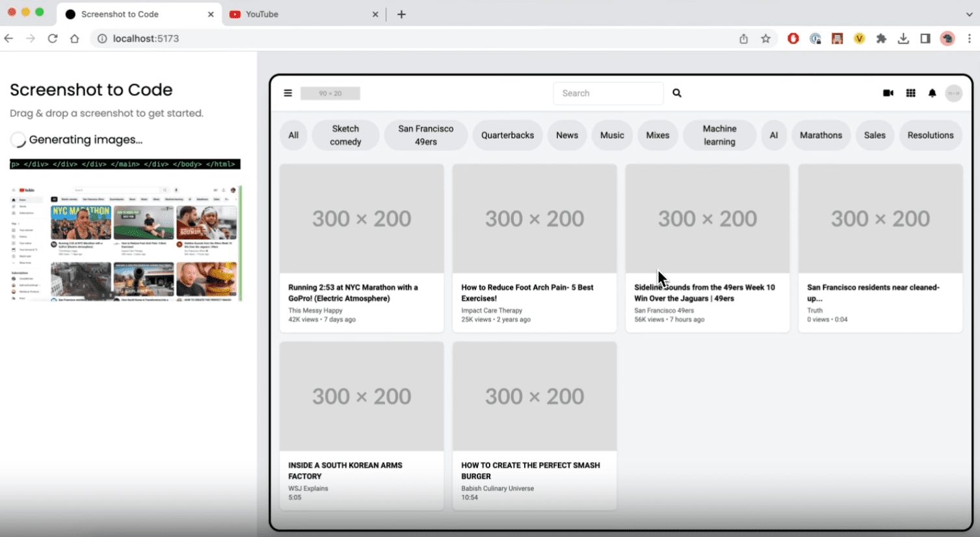
Task: Open the San Francisco residents video thumbnail
Action: [881, 218]
